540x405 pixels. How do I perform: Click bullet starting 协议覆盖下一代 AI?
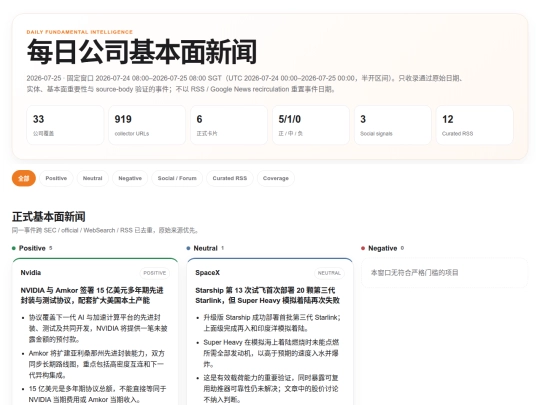pyautogui.click(x=98, y=328)
